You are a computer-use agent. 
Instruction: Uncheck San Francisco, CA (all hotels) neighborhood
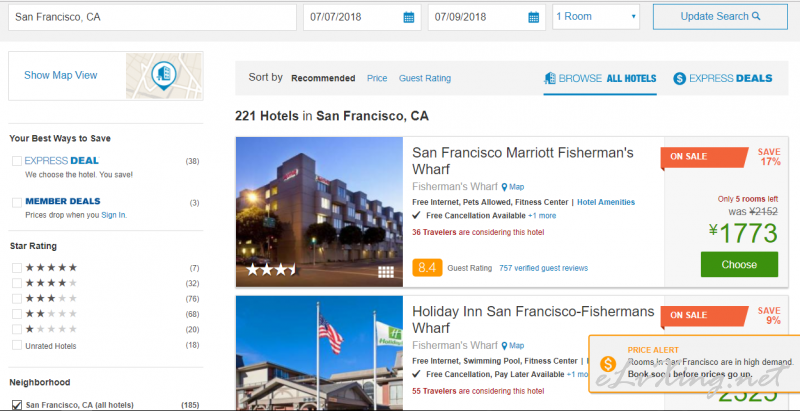pos(17,405)
